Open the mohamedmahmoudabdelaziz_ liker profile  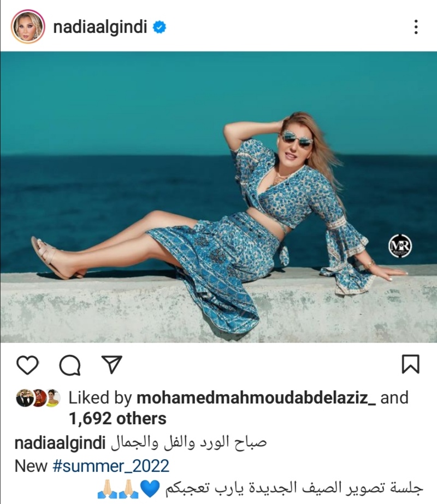tap(256, 398)
